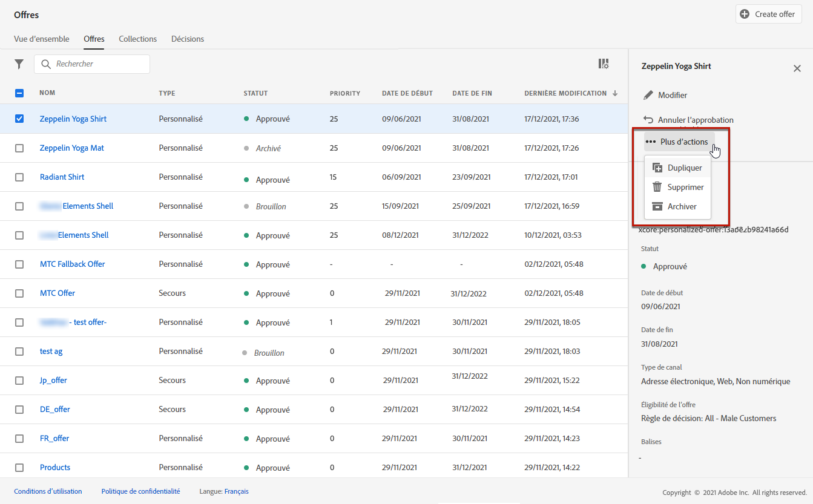Switch to the Collections tab
This screenshot has height=504, width=813.
(x=137, y=39)
